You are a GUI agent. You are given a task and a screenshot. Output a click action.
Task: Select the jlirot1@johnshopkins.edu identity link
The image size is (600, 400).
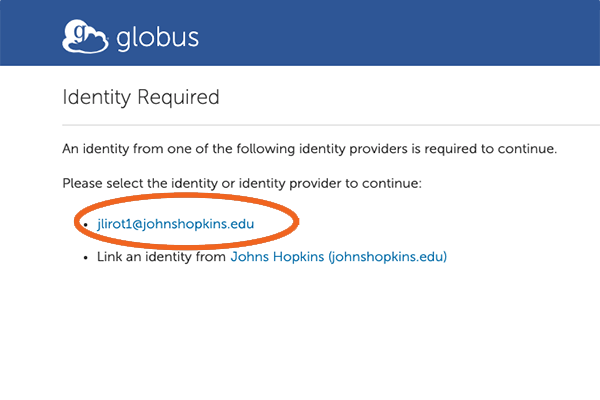pos(176,224)
